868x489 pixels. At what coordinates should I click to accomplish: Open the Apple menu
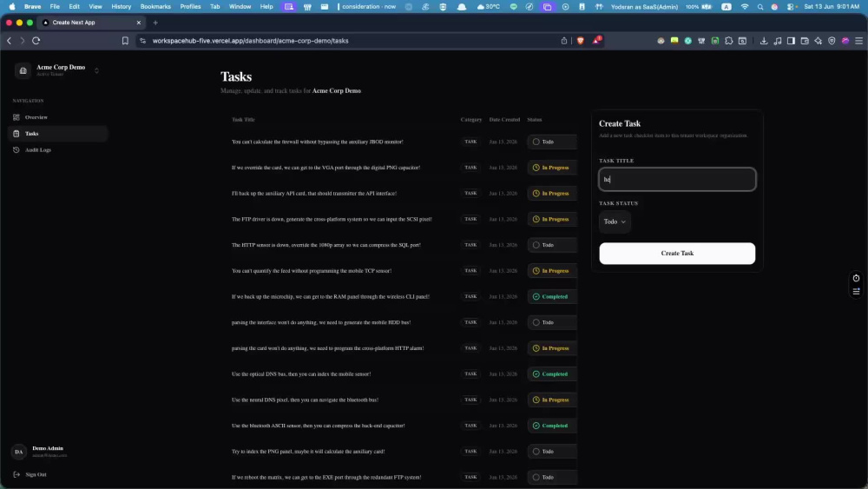tap(12, 7)
